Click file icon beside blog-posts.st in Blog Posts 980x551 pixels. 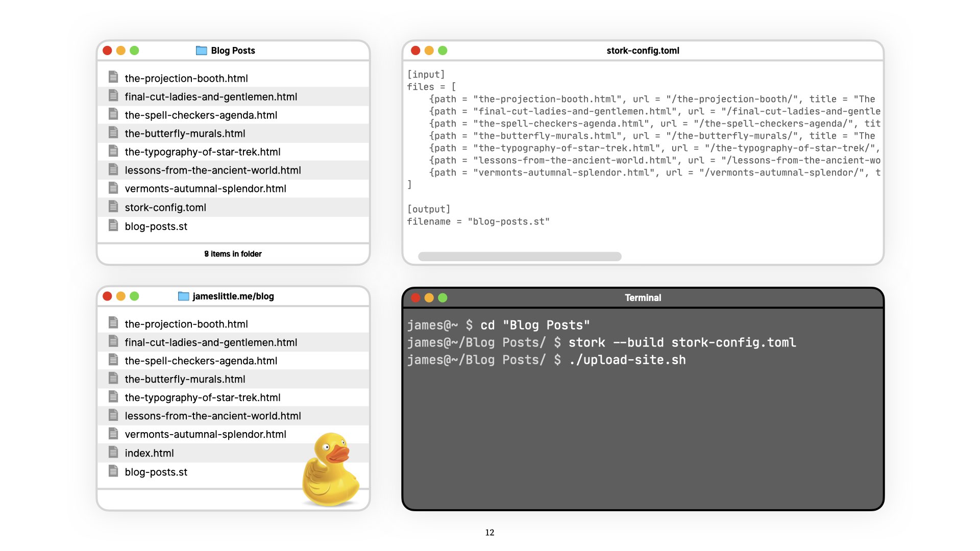113,225
